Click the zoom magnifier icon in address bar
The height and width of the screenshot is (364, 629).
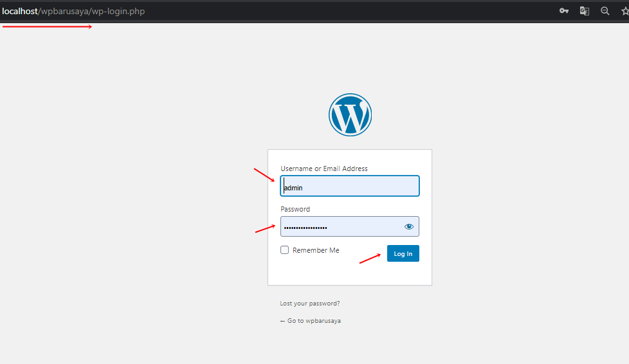[605, 11]
